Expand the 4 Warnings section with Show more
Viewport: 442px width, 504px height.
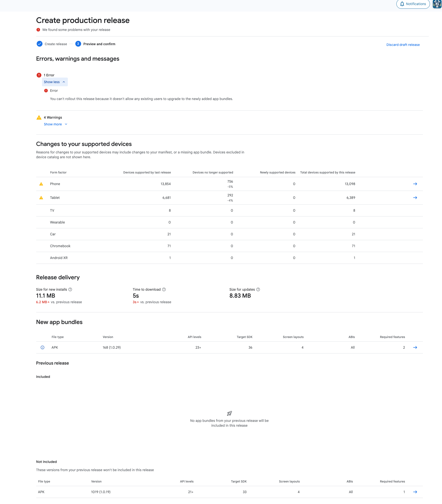56,124
